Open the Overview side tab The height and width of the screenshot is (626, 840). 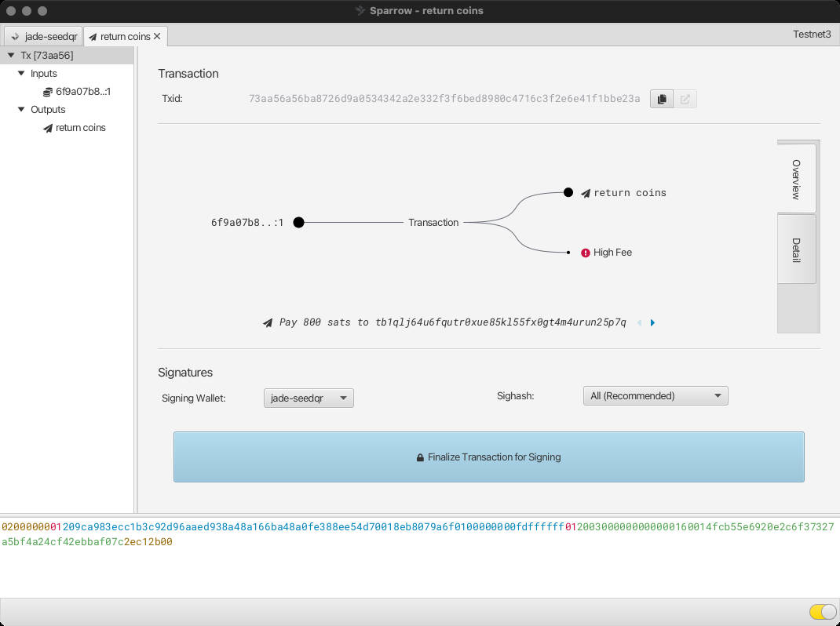click(797, 179)
